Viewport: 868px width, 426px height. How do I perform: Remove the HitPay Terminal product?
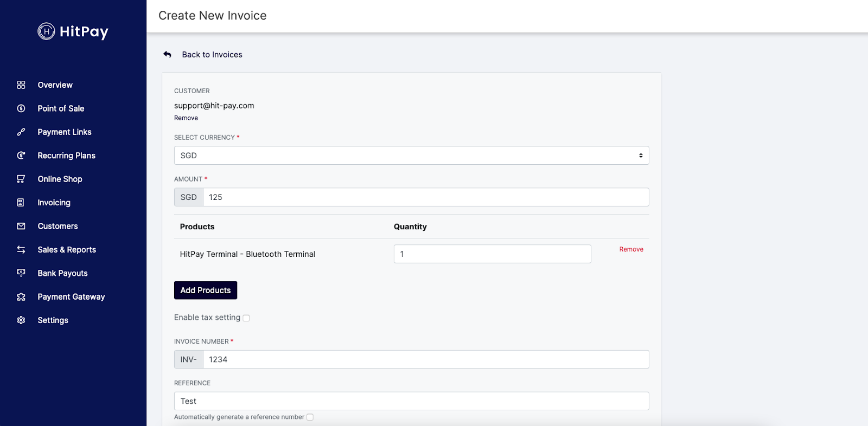point(631,249)
